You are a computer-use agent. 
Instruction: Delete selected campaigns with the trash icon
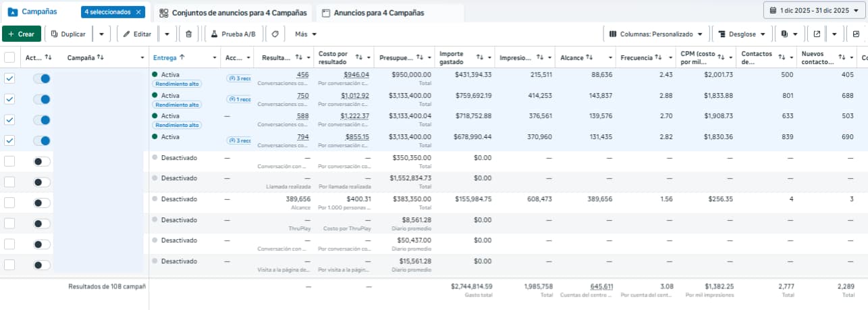point(188,34)
